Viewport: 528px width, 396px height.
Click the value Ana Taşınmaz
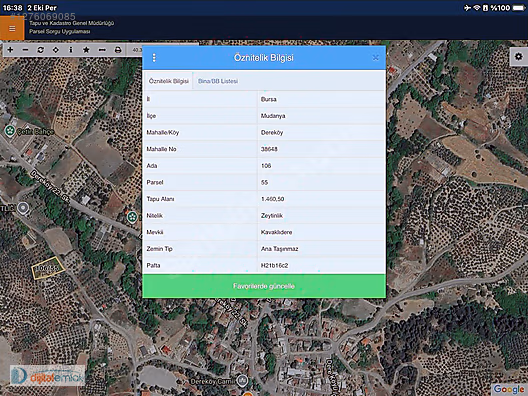(x=279, y=249)
